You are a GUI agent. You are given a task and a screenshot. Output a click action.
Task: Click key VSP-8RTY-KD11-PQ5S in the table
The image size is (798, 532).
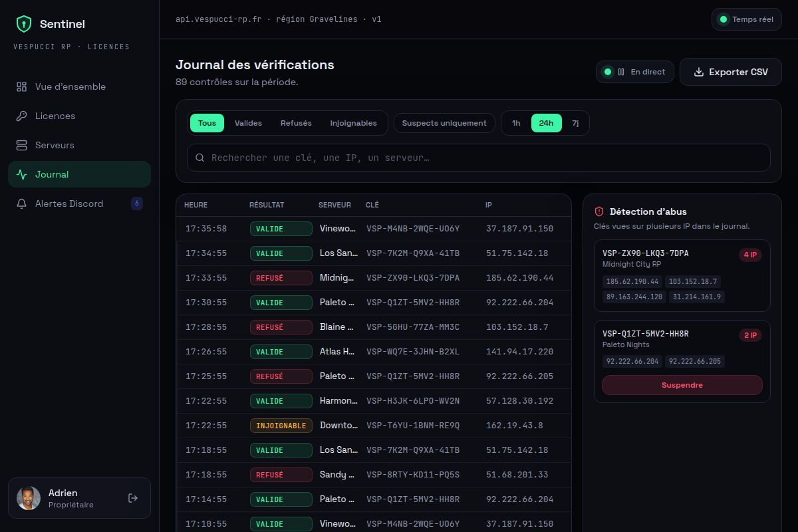click(x=413, y=475)
